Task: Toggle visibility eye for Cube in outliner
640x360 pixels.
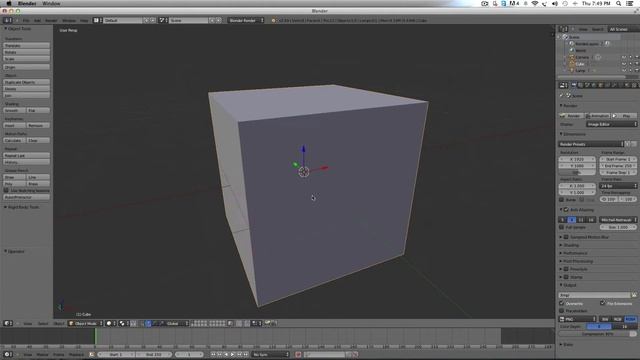Action: [624, 64]
